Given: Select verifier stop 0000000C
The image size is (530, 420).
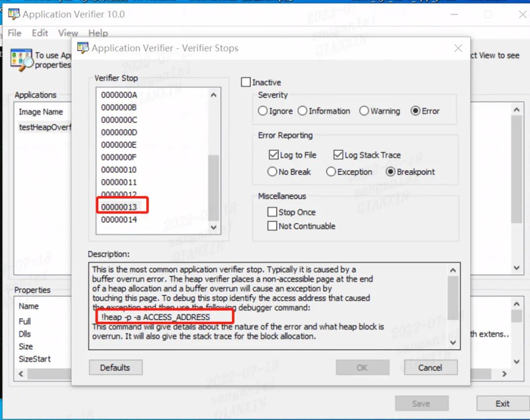Looking at the screenshot, I should (119, 120).
